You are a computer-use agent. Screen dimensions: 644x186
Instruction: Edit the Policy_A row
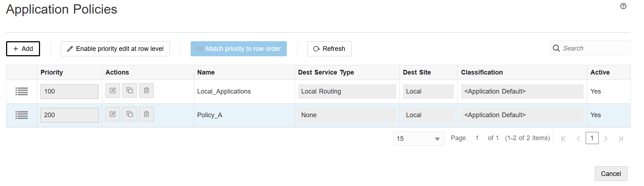tap(113, 114)
